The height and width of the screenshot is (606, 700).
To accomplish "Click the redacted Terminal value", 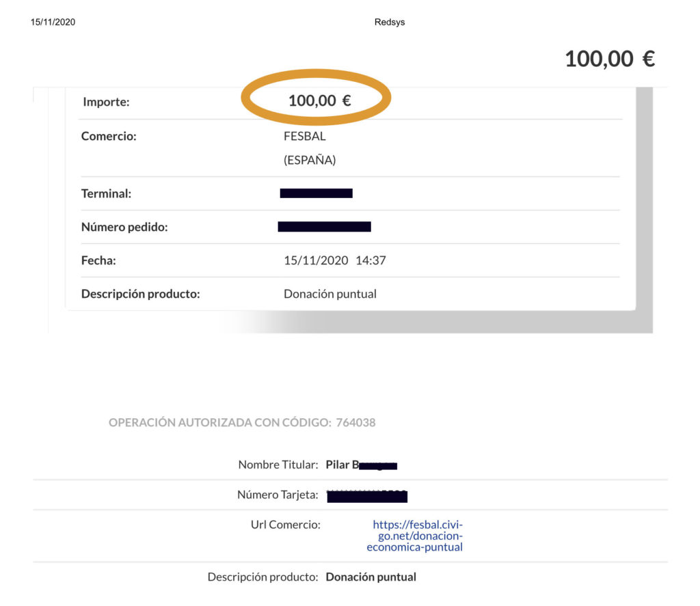I will point(316,193).
